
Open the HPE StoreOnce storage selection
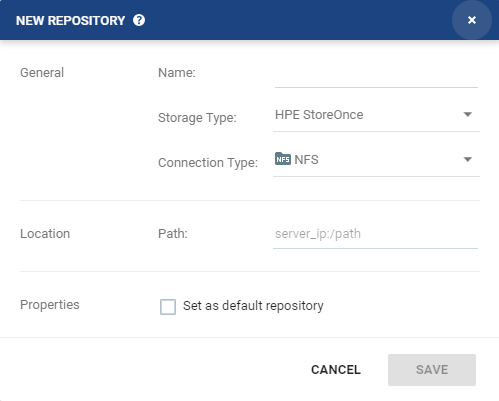[x=376, y=115]
